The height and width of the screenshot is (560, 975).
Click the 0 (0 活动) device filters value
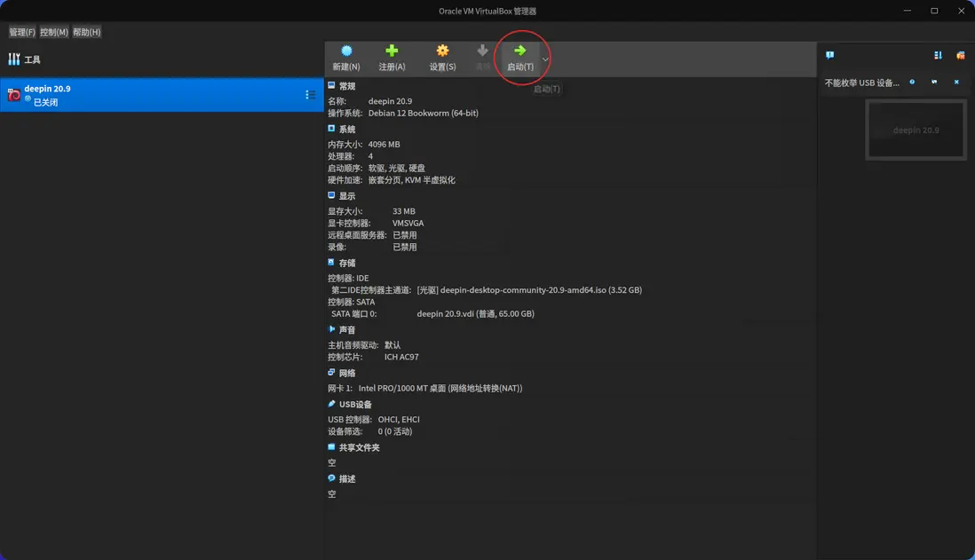coord(395,431)
